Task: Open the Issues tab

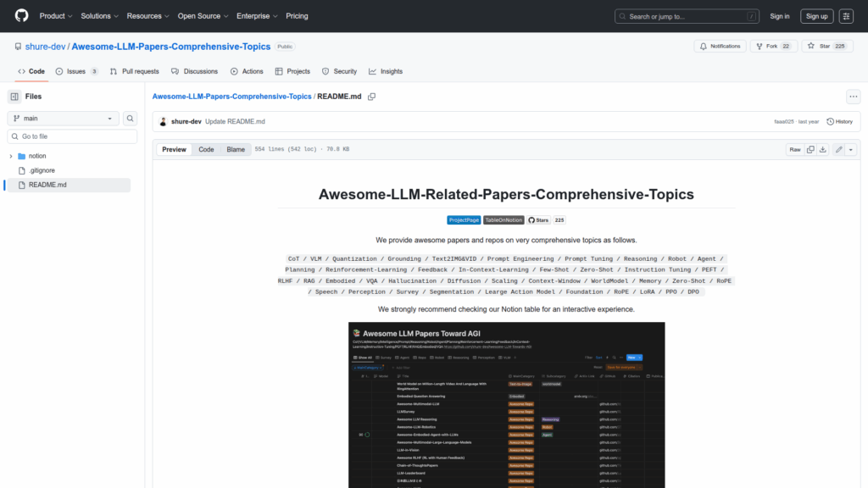Action: pos(77,71)
